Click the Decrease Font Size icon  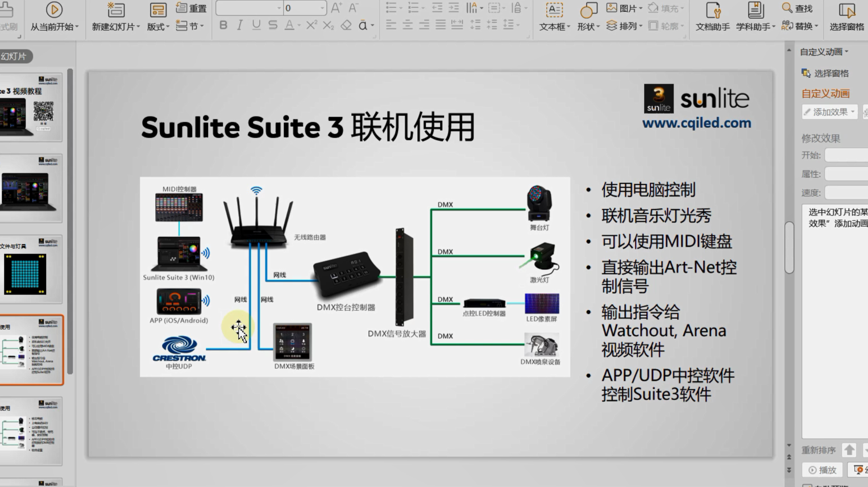(353, 8)
